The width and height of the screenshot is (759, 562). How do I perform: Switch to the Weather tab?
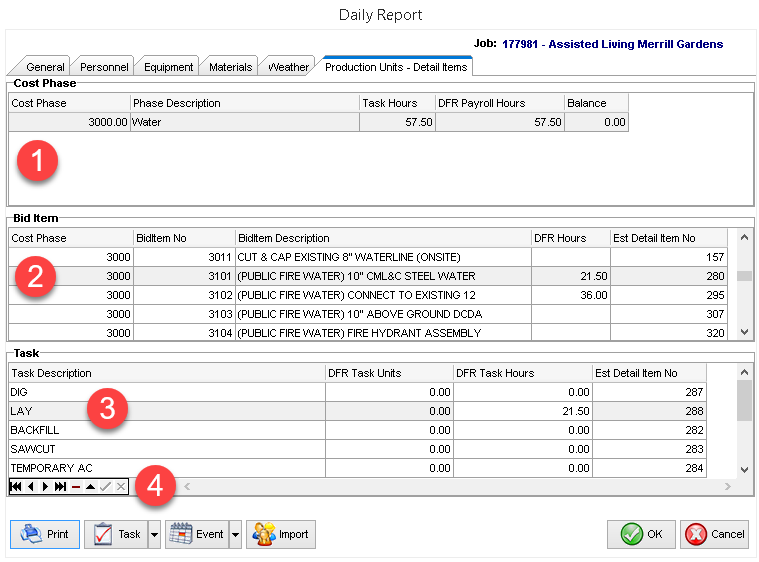[x=288, y=67]
